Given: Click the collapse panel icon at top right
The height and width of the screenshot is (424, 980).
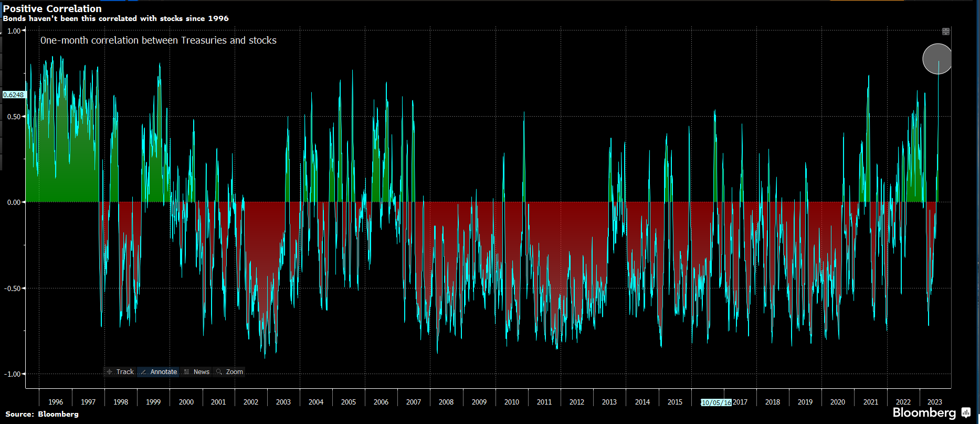Looking at the screenshot, I should tap(945, 32).
